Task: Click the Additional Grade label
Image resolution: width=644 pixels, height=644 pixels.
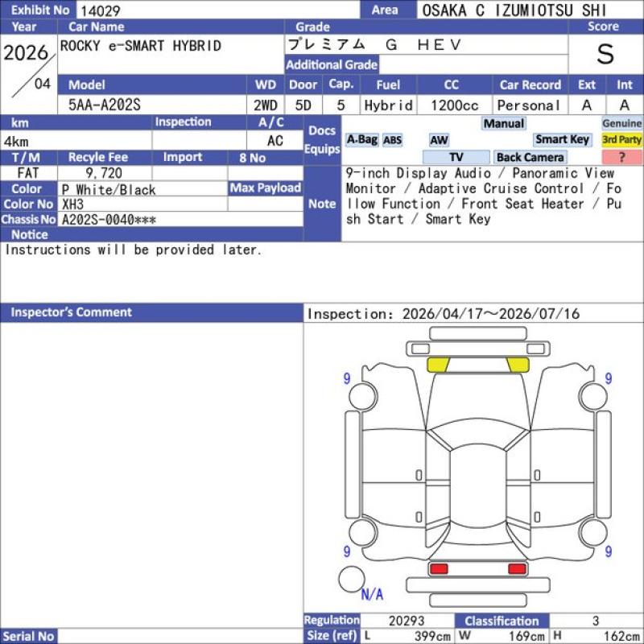Action: pyautogui.click(x=332, y=64)
